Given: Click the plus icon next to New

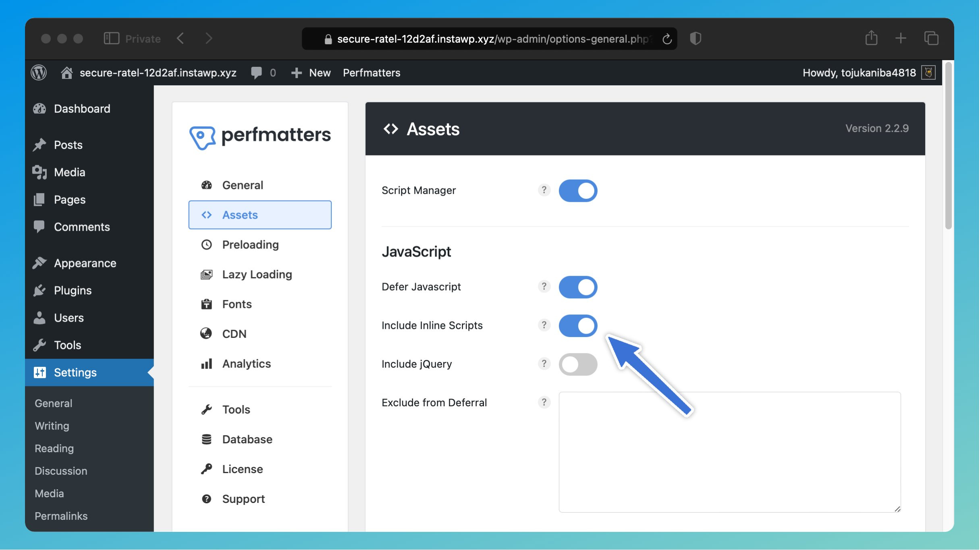Looking at the screenshot, I should click(x=297, y=73).
